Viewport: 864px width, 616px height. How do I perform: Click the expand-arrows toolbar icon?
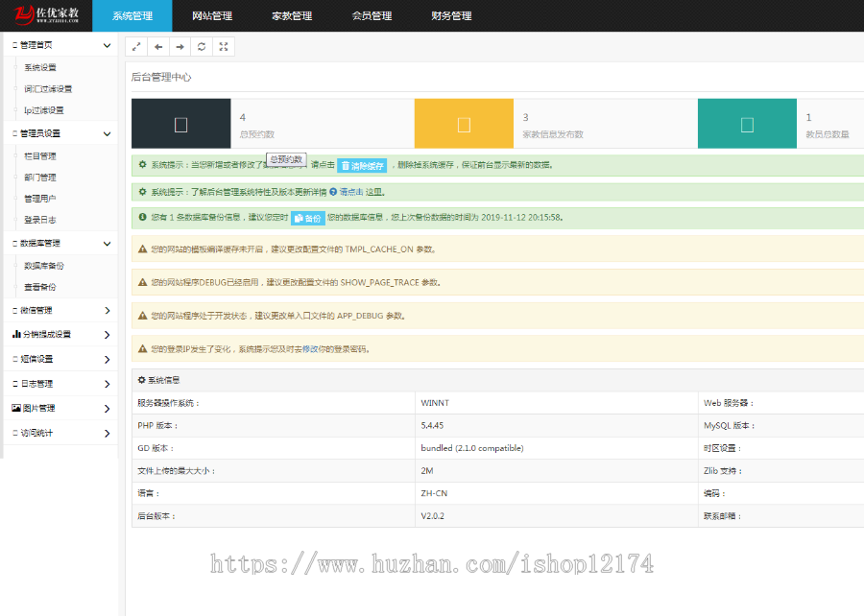tap(136, 47)
